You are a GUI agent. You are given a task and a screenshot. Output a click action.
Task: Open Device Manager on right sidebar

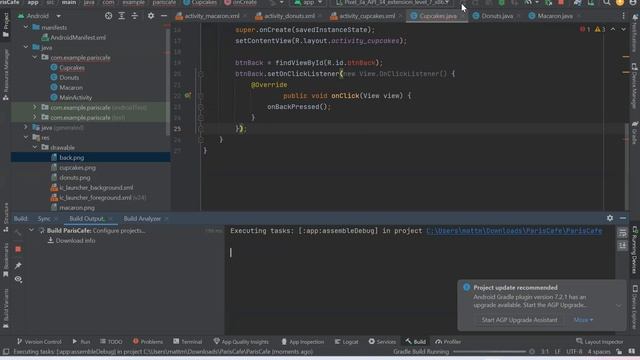[635, 86]
